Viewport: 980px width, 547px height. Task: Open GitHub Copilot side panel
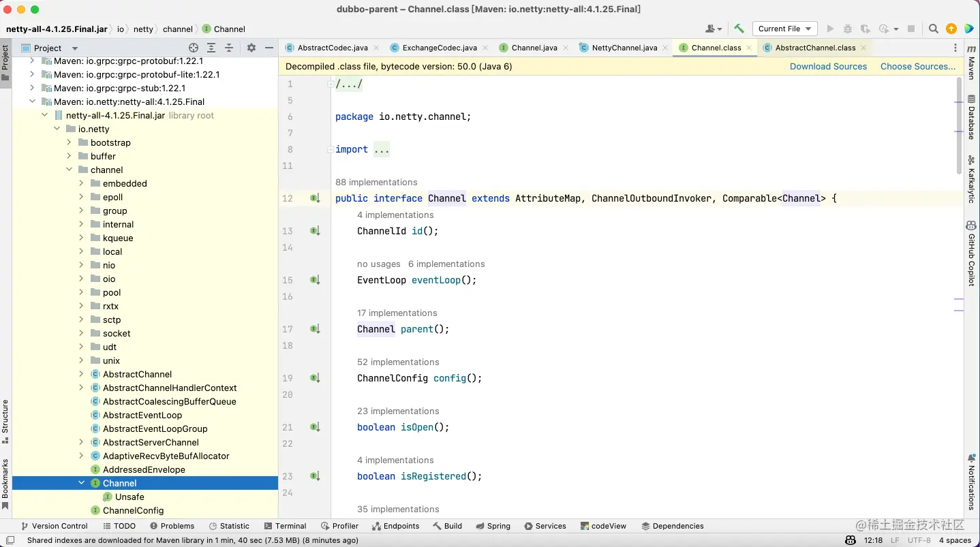(x=972, y=253)
